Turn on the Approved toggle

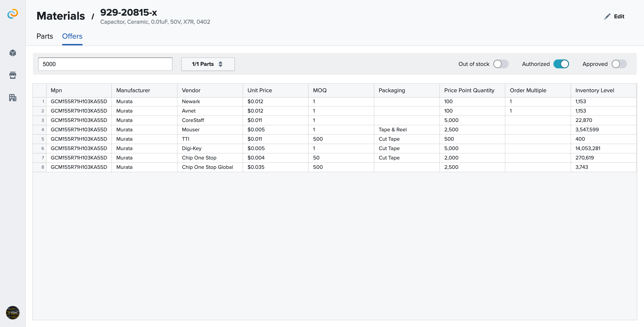(619, 64)
